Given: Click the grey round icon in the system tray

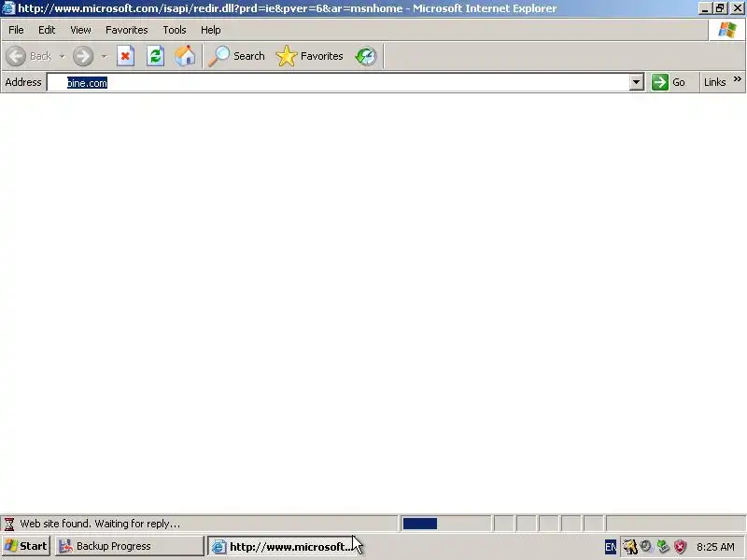Looking at the screenshot, I should pyautogui.click(x=646, y=546).
